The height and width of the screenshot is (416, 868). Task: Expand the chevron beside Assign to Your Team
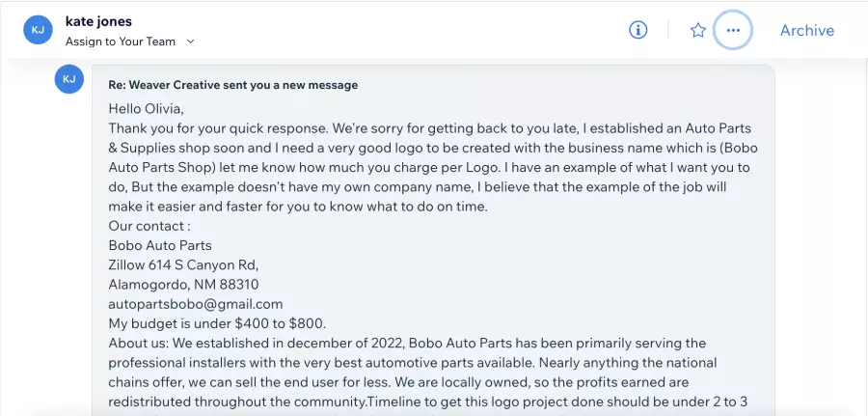pos(190,42)
